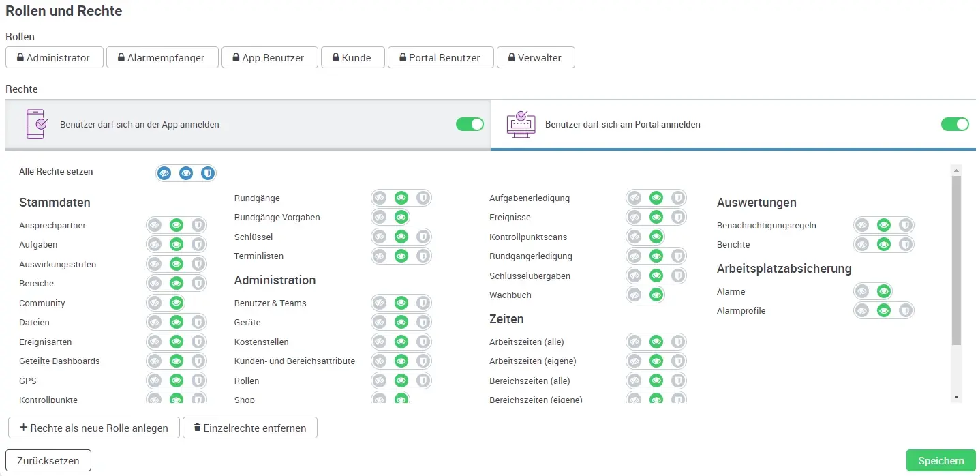Click the shield icon for Benutzer & Teams
Image resolution: width=980 pixels, height=476 pixels.
423,303
